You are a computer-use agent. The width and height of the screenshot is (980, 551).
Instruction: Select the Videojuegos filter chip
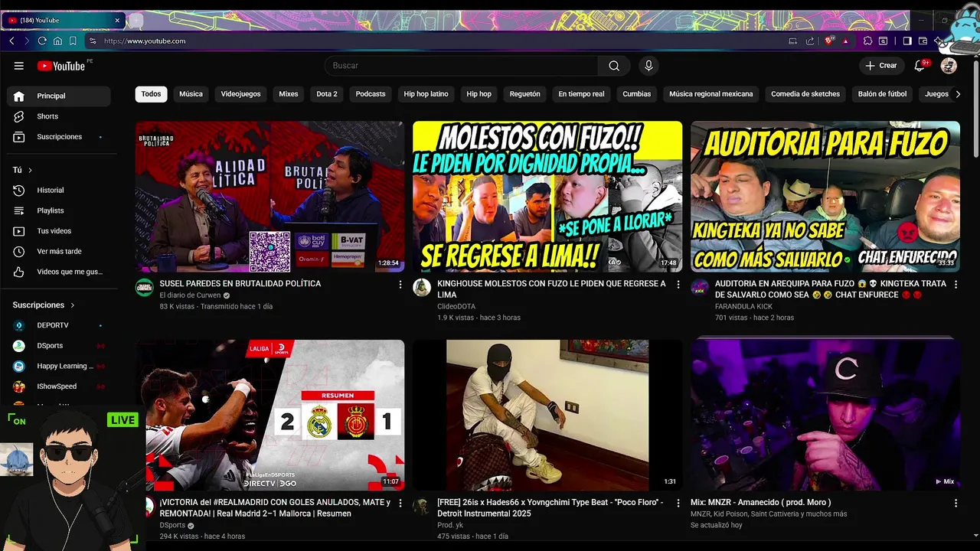click(240, 94)
